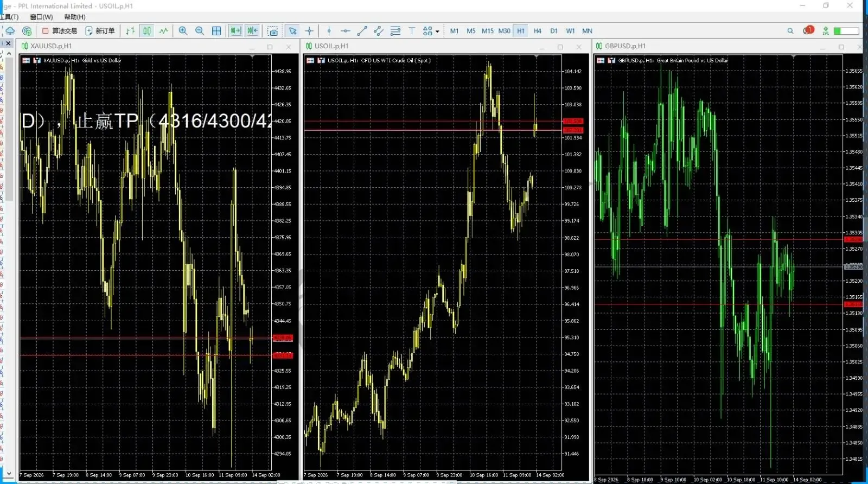Tile chart windows with grid icon
The image size is (868, 484).
pyautogui.click(x=216, y=31)
